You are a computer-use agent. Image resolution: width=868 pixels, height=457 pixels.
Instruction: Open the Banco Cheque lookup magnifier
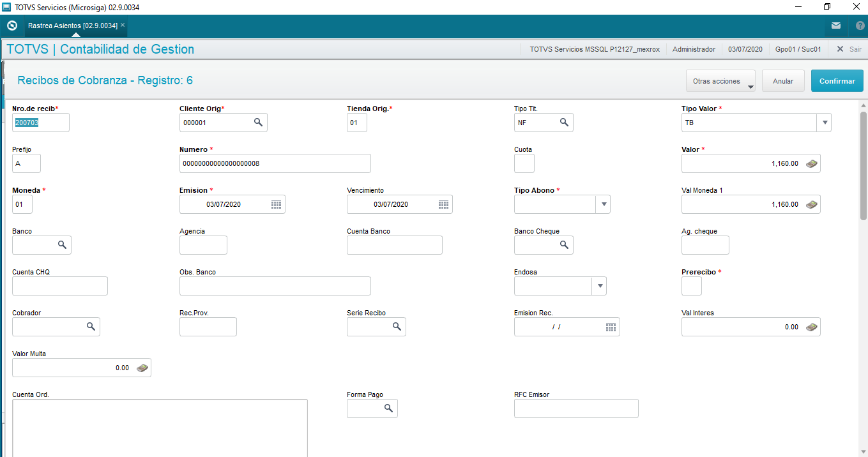point(564,245)
